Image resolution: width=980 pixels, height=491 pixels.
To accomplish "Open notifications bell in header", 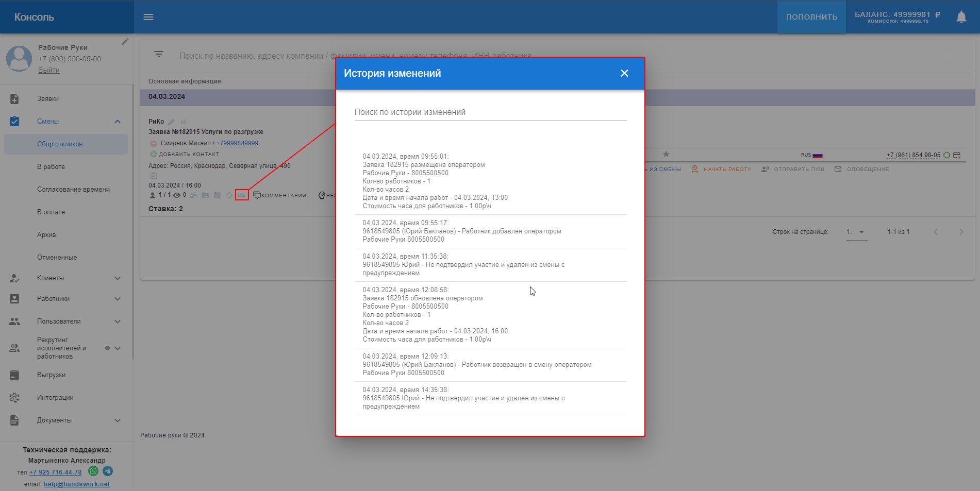I will pos(961,17).
